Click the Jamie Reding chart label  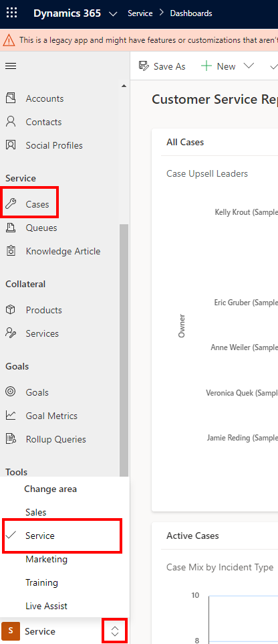pos(242,438)
